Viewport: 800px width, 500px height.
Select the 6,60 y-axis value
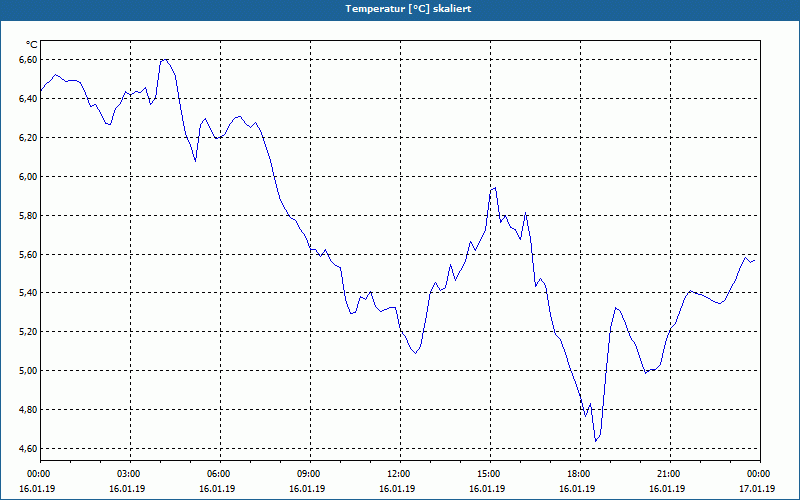[28, 60]
